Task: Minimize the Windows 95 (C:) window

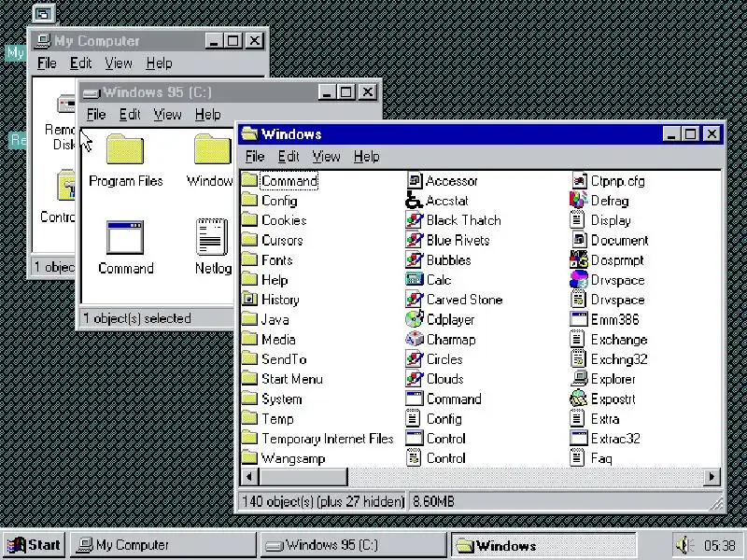Action: click(x=326, y=91)
